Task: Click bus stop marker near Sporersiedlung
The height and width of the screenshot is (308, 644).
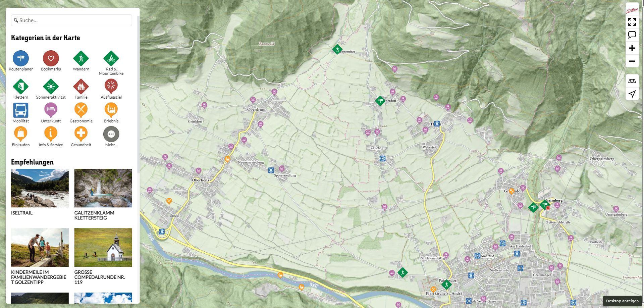Action: [271, 170]
